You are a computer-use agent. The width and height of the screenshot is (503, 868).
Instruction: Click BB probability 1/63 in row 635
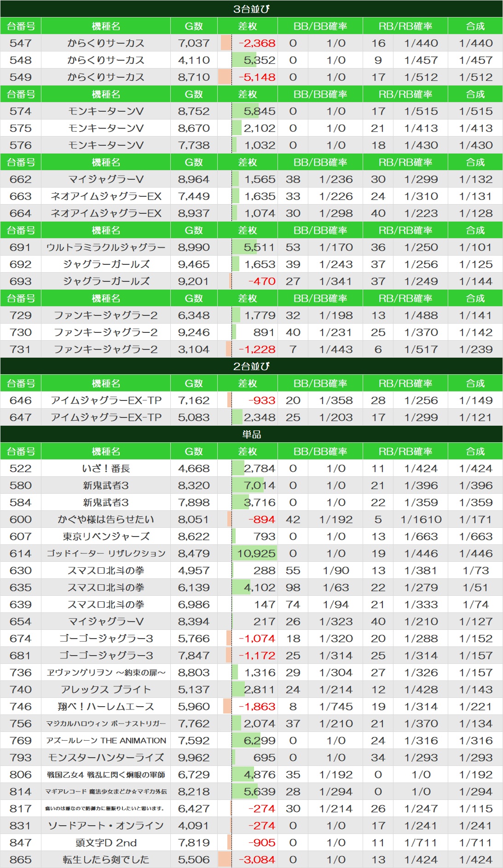[336, 588]
